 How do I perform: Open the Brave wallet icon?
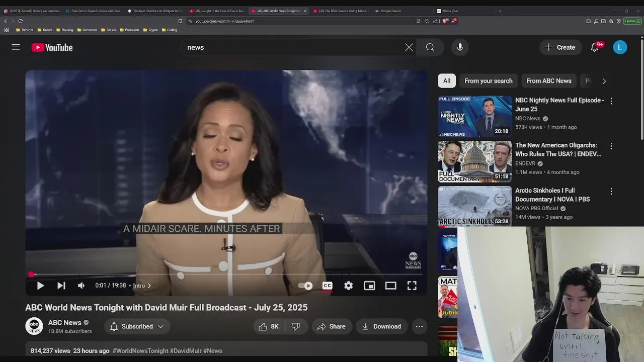click(x=603, y=21)
